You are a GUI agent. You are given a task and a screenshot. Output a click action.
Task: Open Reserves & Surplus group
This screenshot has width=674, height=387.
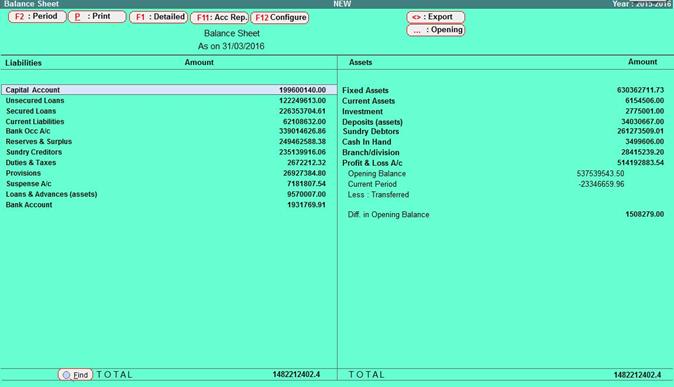coord(169,141)
